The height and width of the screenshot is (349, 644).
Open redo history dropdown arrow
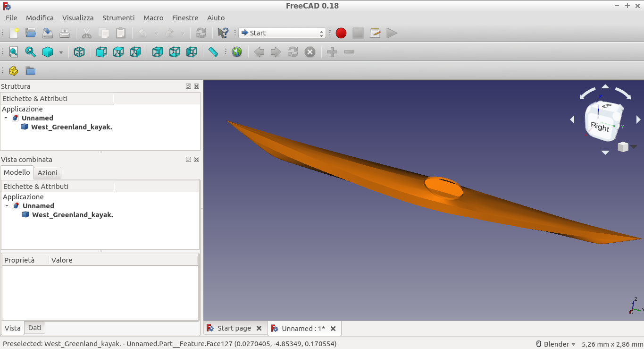click(183, 34)
